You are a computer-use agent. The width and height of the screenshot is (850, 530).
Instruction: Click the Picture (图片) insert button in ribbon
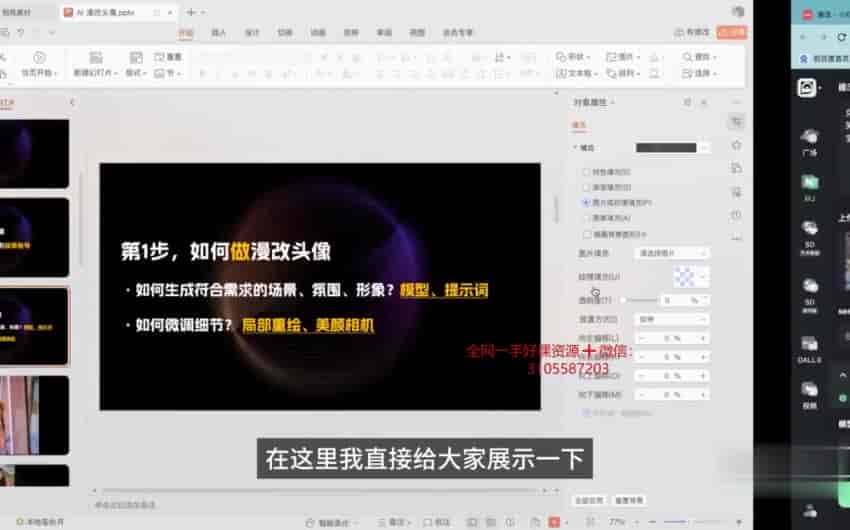[621, 57]
